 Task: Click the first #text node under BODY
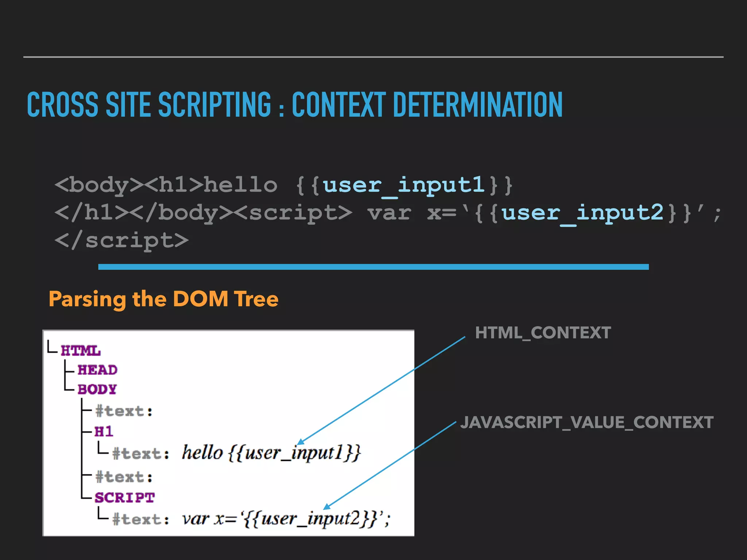[124, 411]
